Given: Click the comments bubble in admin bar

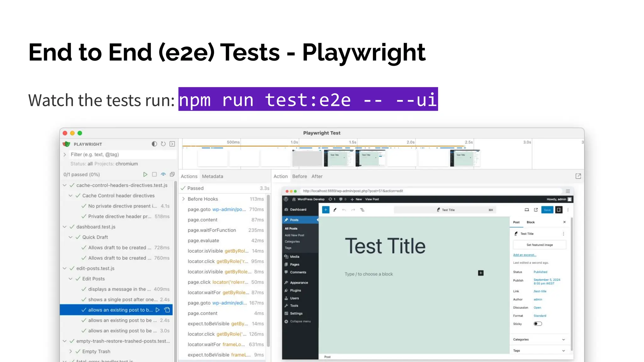Looking at the screenshot, I should tap(342, 199).
